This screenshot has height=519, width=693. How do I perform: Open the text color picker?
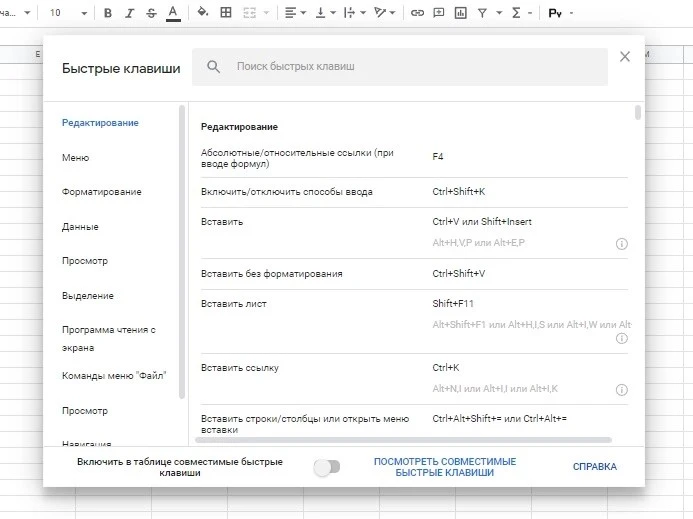click(174, 13)
